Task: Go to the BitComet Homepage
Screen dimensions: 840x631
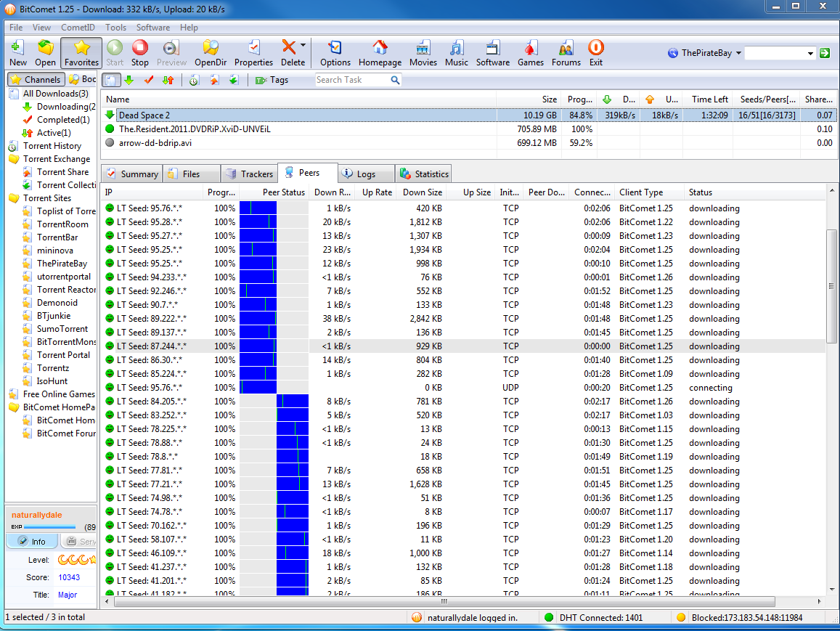Action: [380, 53]
